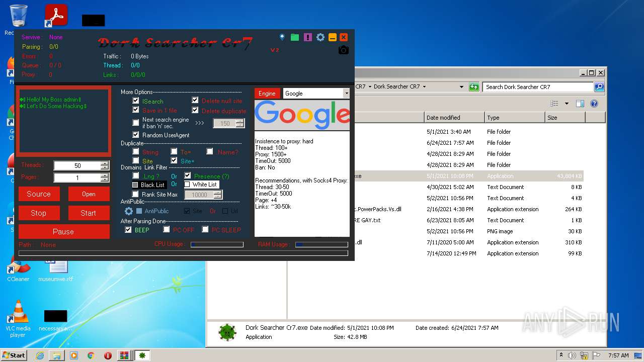Expand Explorer view options dropdown arrow
This screenshot has width=644, height=362.
(567, 104)
